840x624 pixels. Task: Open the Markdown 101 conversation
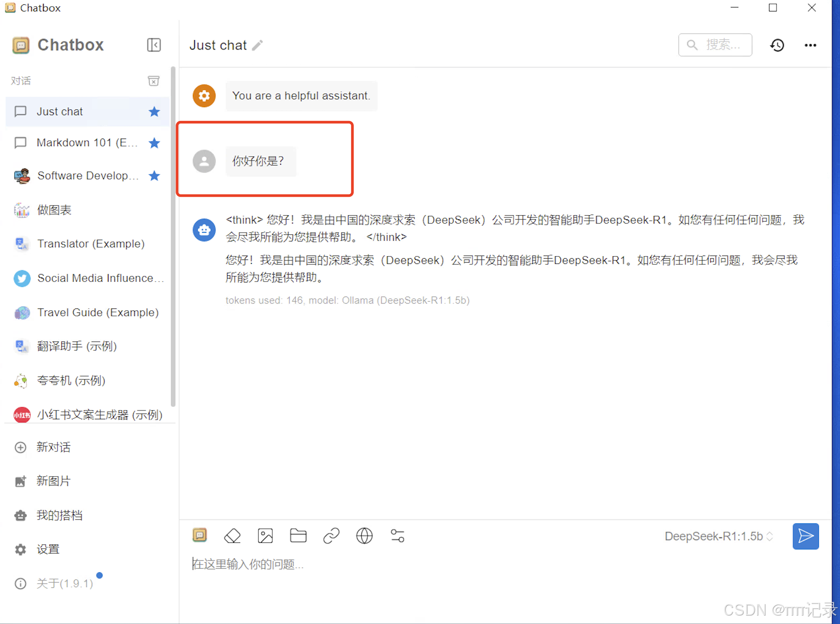[87, 143]
